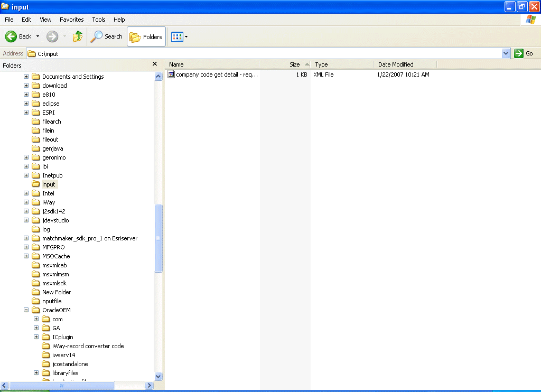
Task: Select the company code XML file icon
Action: [x=171, y=74]
